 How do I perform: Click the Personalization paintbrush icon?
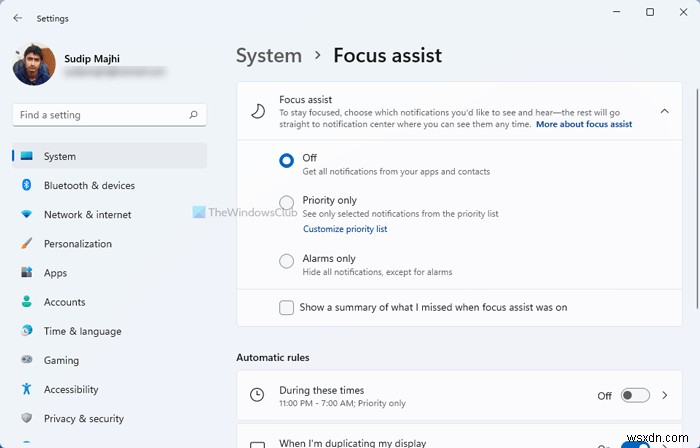point(27,243)
